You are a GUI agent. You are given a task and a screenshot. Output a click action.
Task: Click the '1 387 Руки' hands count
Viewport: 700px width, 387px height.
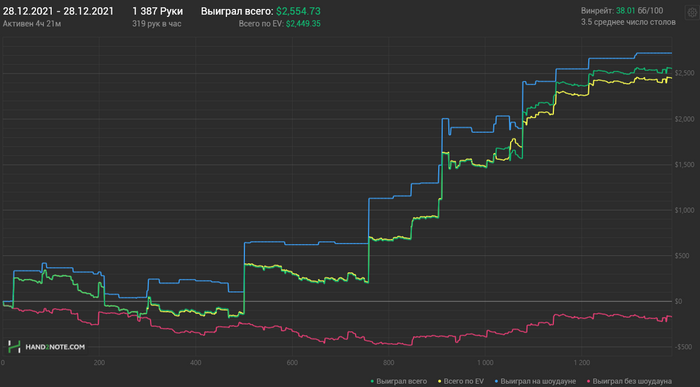158,11
